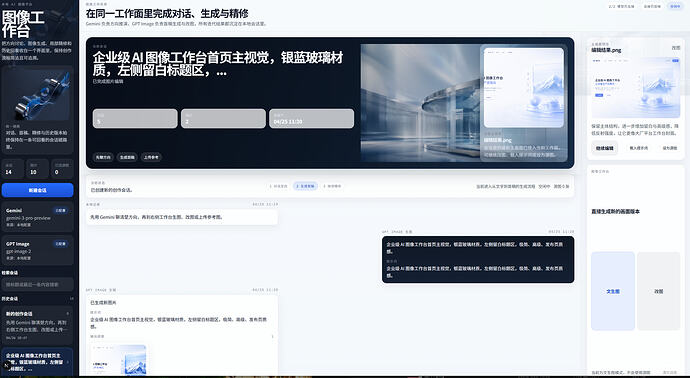The width and height of the screenshot is (690, 378).
Task: Click the highlighted blue pill at top right
Action: pyautogui.click(x=675, y=6)
